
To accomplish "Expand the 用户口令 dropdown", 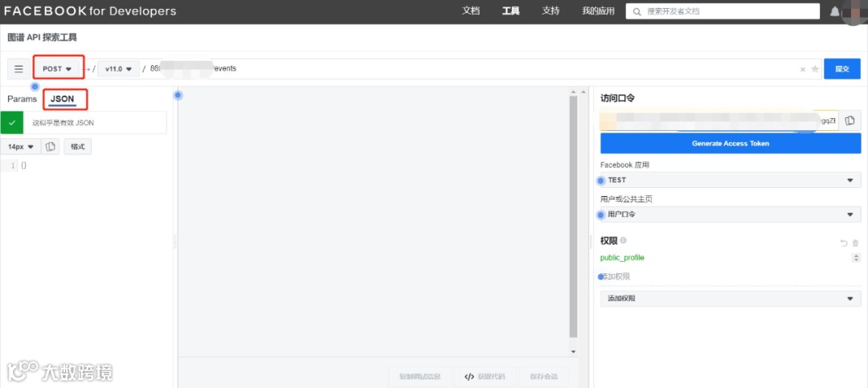I will (730, 214).
